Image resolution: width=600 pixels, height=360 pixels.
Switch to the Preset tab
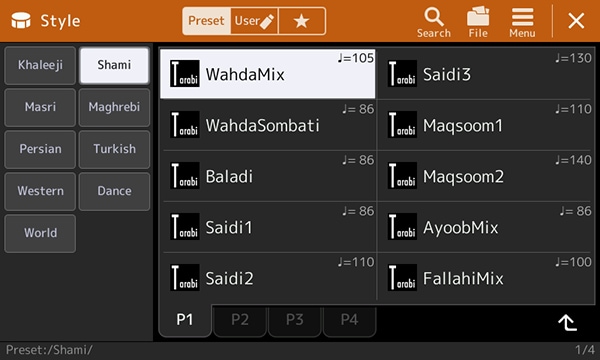[206, 21]
